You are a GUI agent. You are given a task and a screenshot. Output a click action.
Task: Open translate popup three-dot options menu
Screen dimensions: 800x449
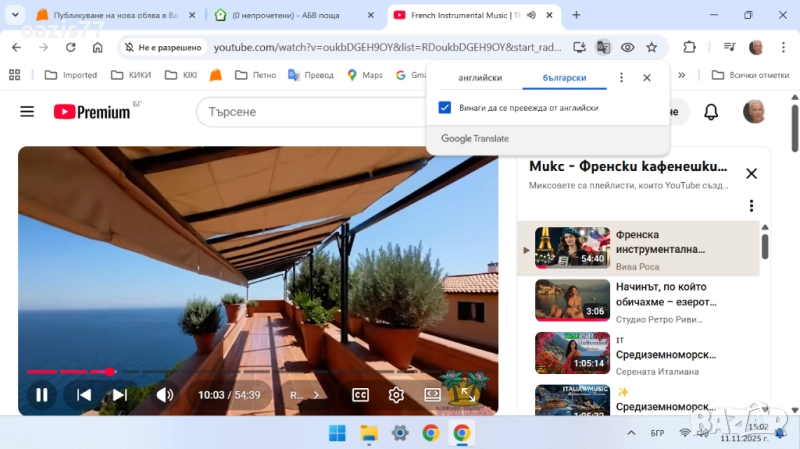621,78
